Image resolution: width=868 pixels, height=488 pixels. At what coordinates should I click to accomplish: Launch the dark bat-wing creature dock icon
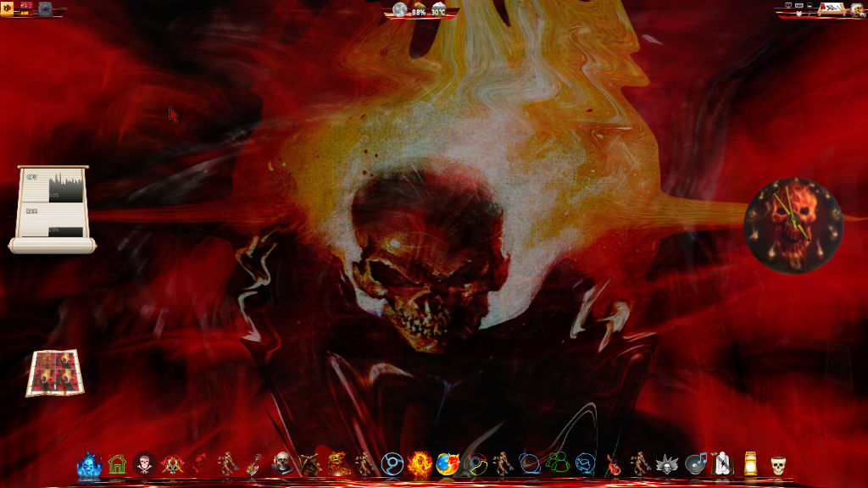310,464
